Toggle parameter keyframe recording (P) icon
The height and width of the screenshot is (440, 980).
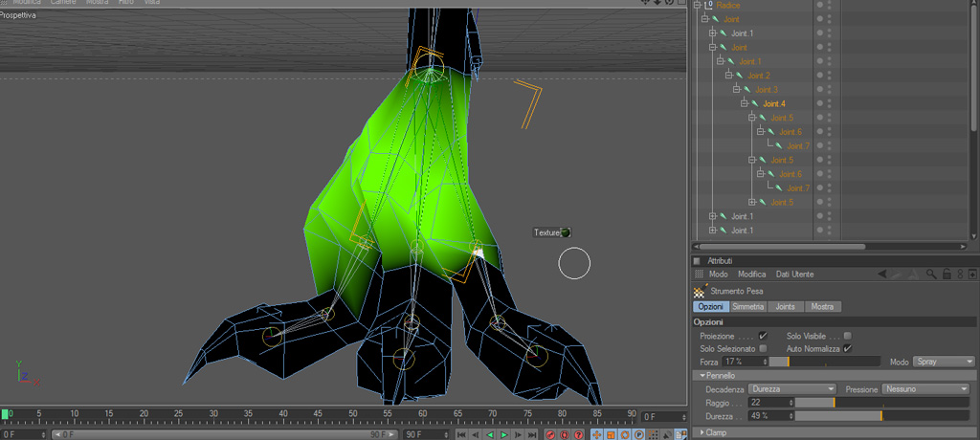click(639, 434)
